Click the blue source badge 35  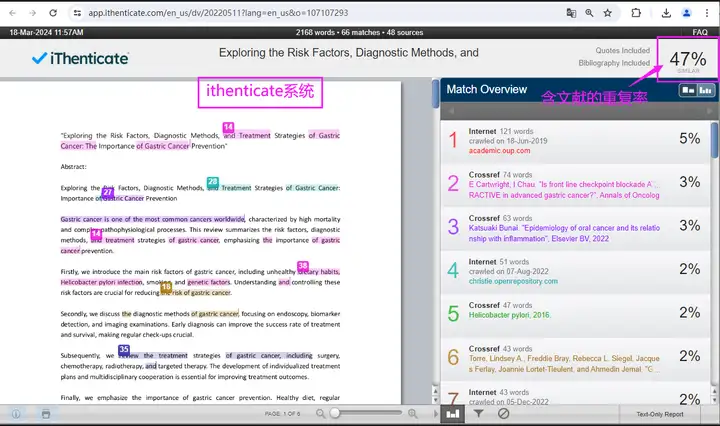[x=124, y=349]
